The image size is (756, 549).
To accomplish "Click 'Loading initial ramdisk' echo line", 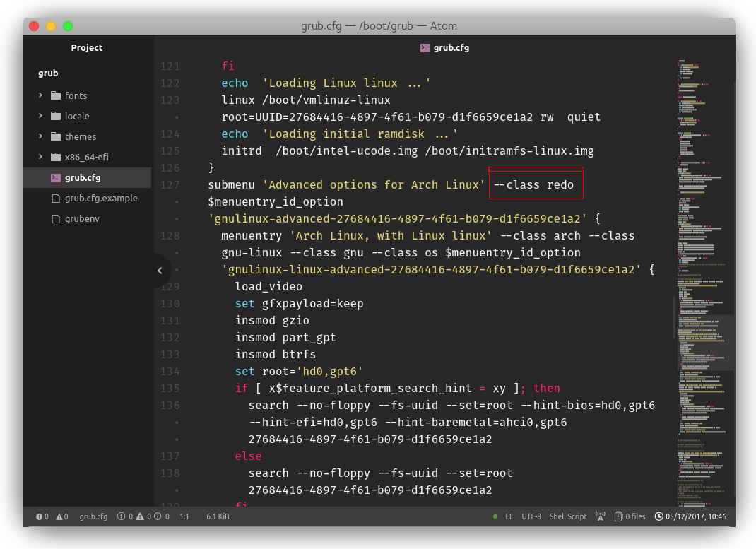I will [x=339, y=134].
